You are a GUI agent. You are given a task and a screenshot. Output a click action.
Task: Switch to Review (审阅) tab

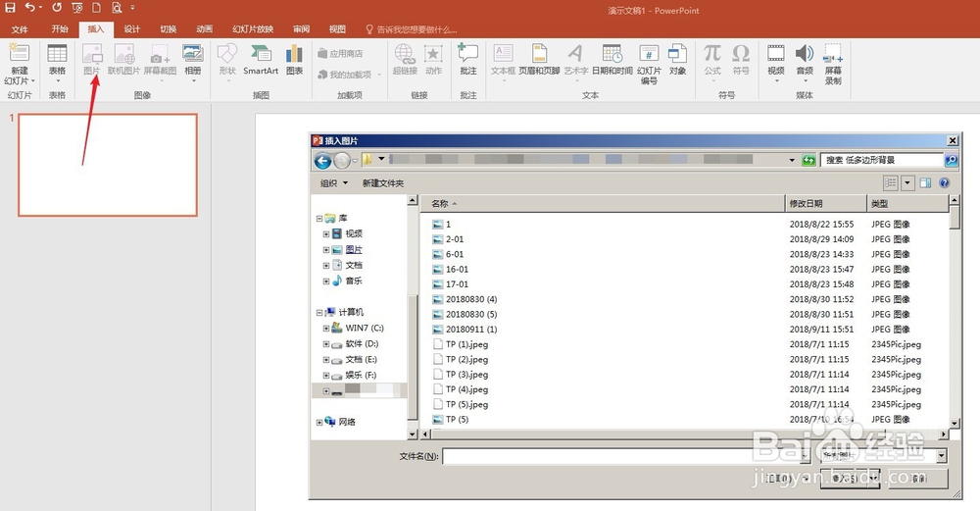tap(301, 29)
